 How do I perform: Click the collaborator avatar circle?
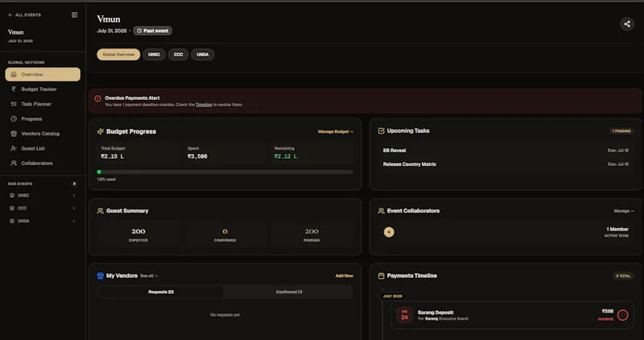pyautogui.click(x=389, y=232)
